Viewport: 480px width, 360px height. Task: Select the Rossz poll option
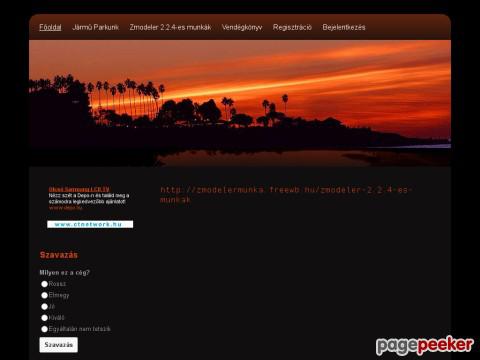click(x=44, y=284)
